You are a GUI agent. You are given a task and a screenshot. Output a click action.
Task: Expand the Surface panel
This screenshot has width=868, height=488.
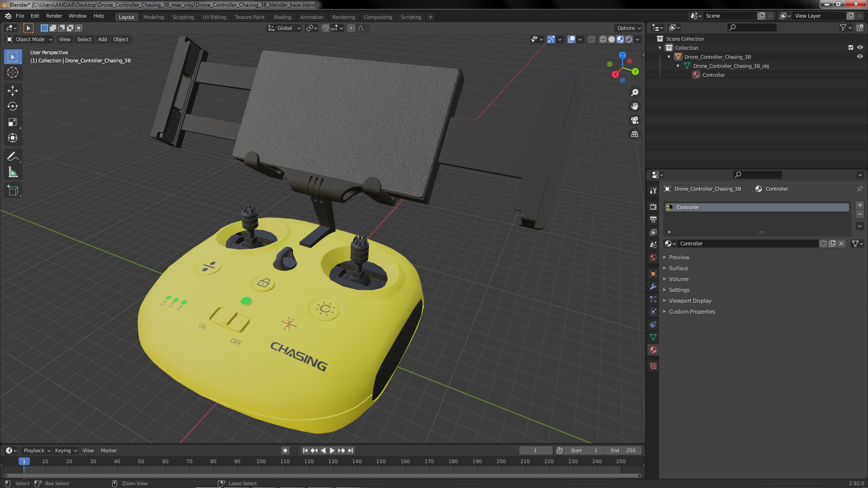pos(678,268)
